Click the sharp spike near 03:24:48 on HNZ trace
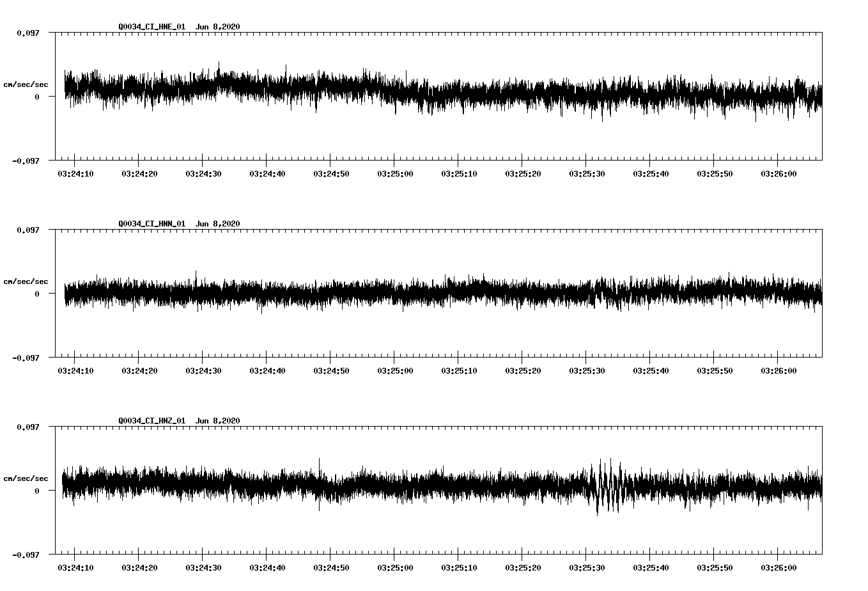 coord(319,484)
